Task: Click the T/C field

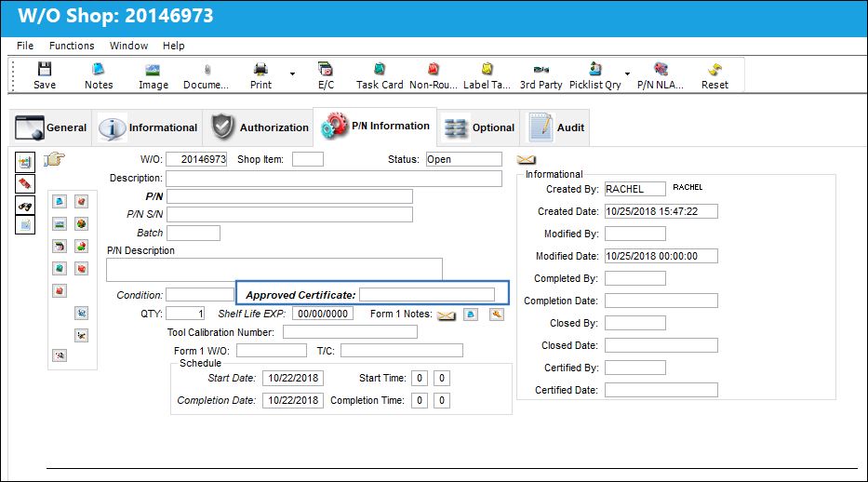Action: point(402,350)
